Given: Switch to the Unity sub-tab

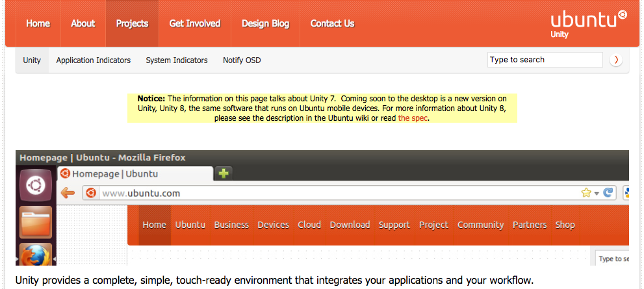Looking at the screenshot, I should [x=32, y=60].
